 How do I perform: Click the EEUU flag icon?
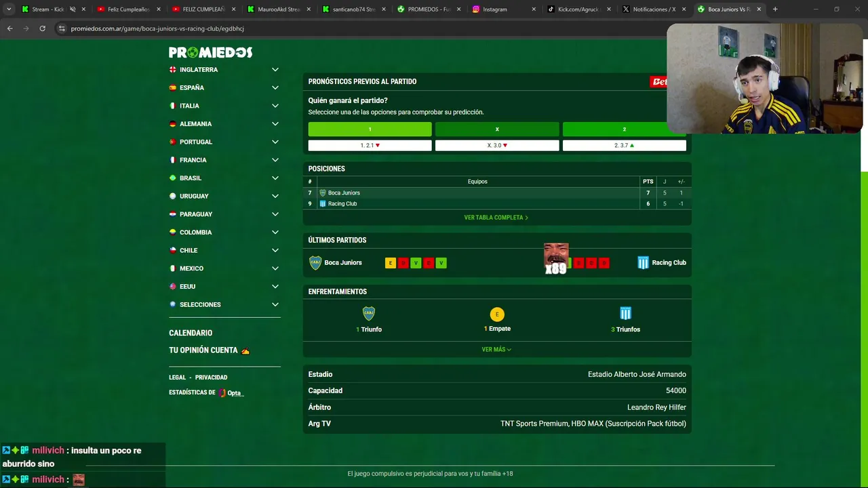click(173, 286)
